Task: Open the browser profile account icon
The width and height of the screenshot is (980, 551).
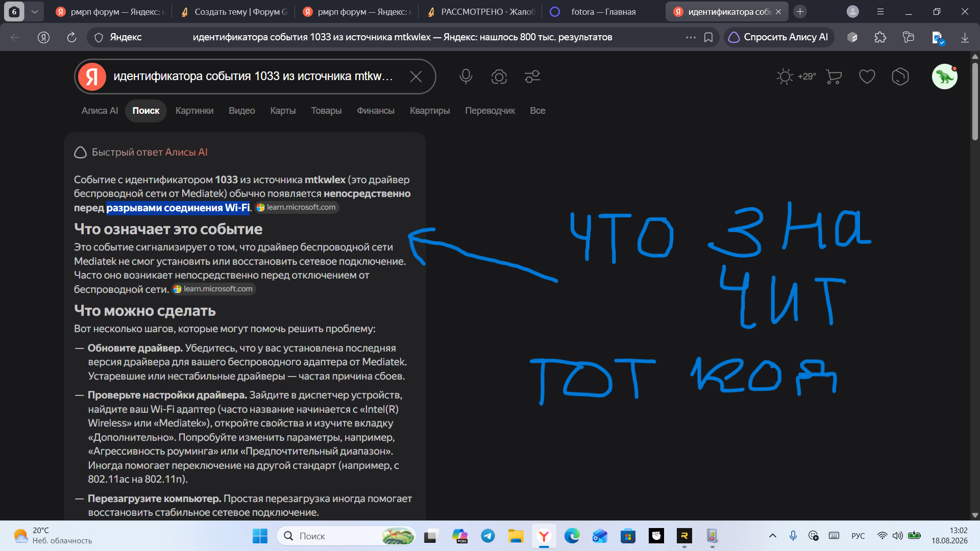Action: 853,12
